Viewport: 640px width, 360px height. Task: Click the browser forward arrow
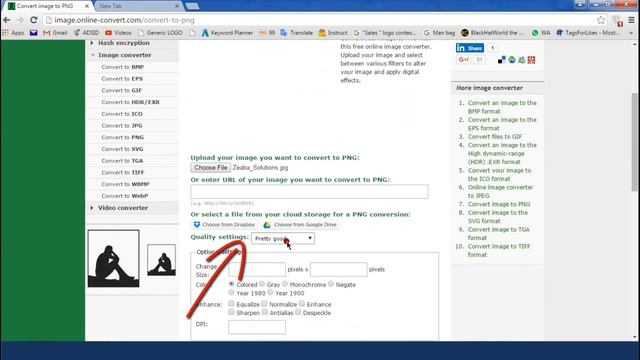(20, 20)
